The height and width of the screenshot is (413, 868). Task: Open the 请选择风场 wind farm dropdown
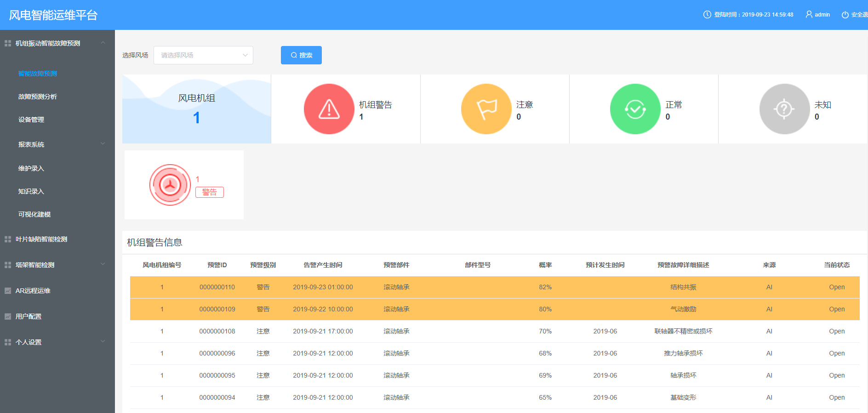(203, 55)
